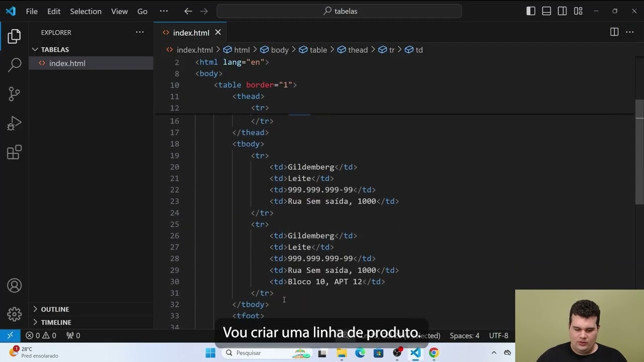Click the Bloco 10, APT 12 code line

click(x=327, y=282)
